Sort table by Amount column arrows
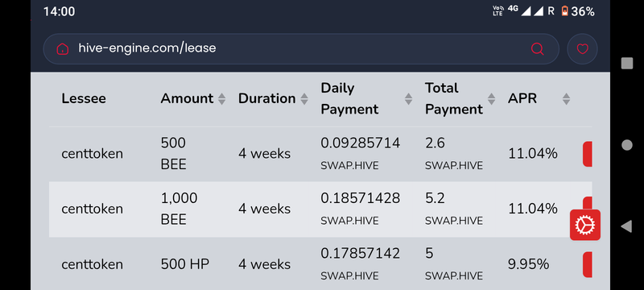 222,98
